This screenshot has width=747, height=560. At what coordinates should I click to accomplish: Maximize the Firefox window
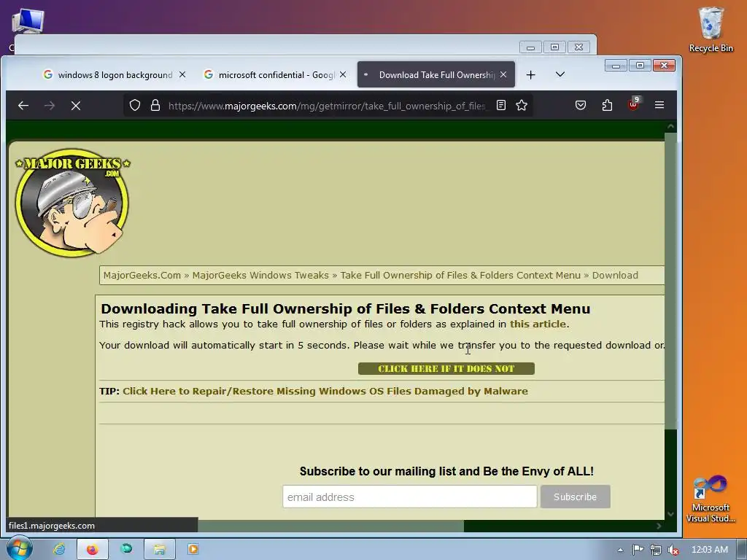point(640,65)
